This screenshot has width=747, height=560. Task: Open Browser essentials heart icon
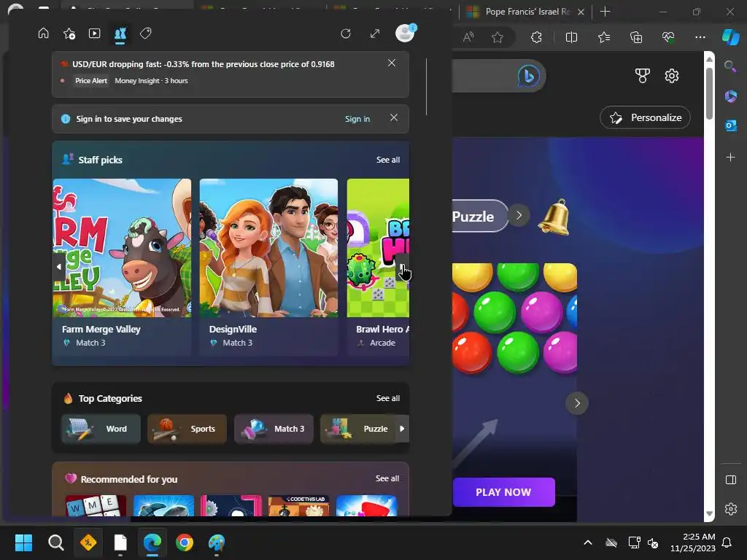[x=668, y=37]
